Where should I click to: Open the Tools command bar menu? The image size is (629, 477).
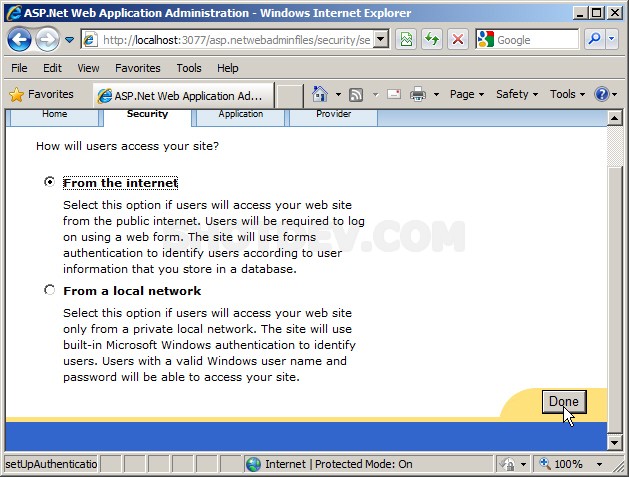pyautogui.click(x=567, y=95)
